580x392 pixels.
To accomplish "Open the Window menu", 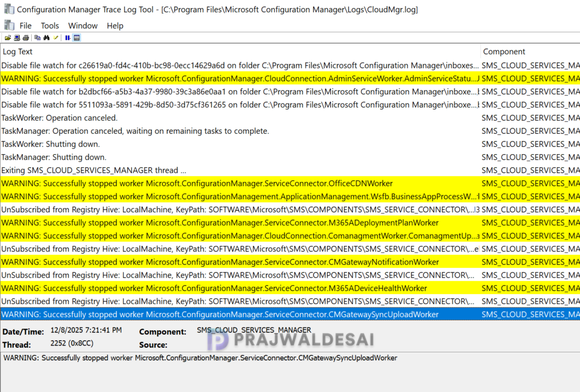I will [x=83, y=25].
